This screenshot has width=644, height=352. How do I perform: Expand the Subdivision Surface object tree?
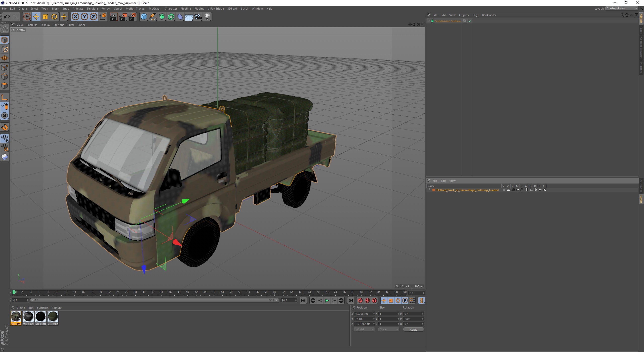coord(428,21)
